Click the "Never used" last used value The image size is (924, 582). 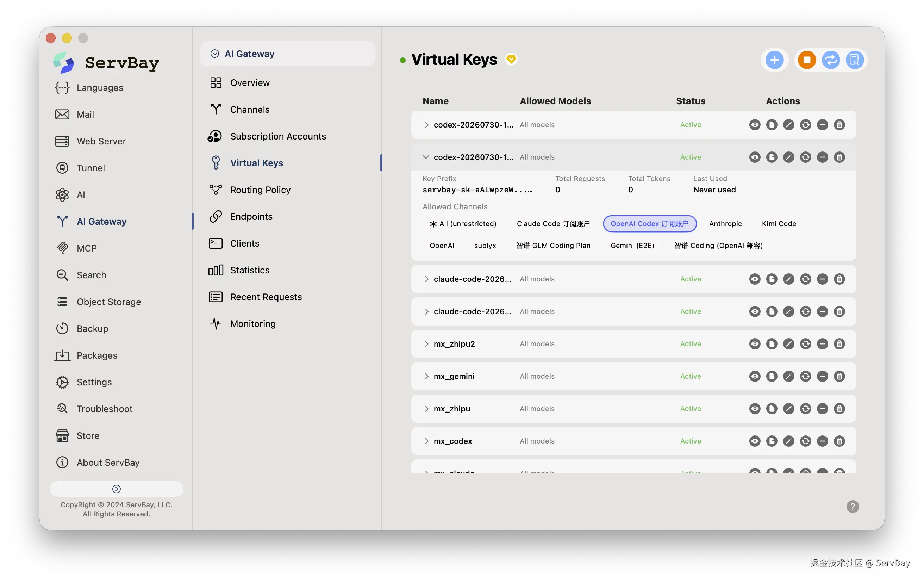click(714, 190)
